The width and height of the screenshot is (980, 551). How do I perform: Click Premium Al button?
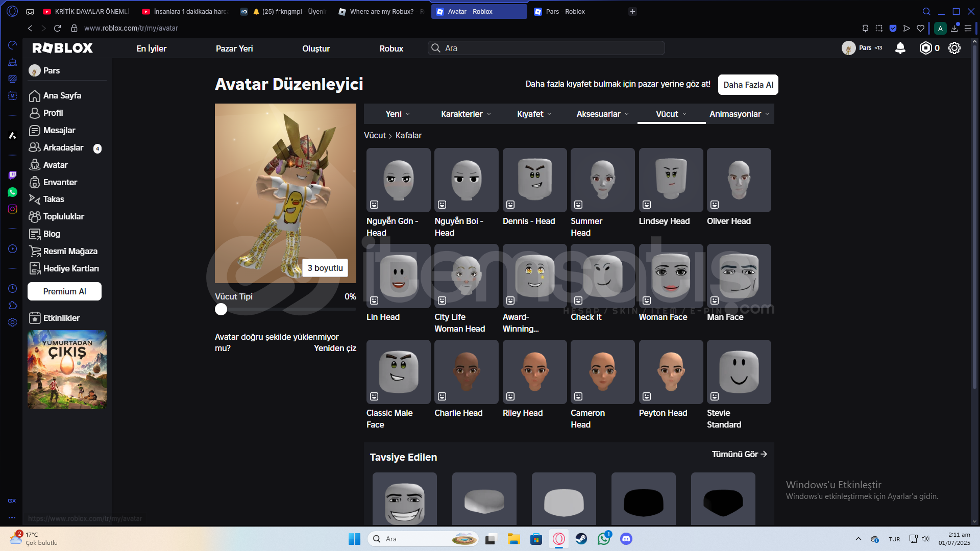click(x=64, y=291)
